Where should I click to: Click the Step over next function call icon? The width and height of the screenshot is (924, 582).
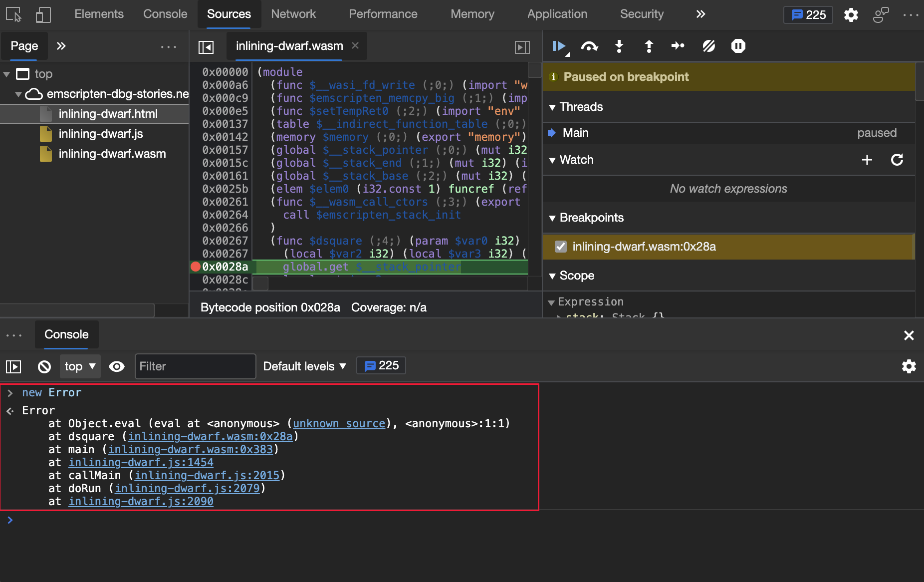(x=590, y=46)
